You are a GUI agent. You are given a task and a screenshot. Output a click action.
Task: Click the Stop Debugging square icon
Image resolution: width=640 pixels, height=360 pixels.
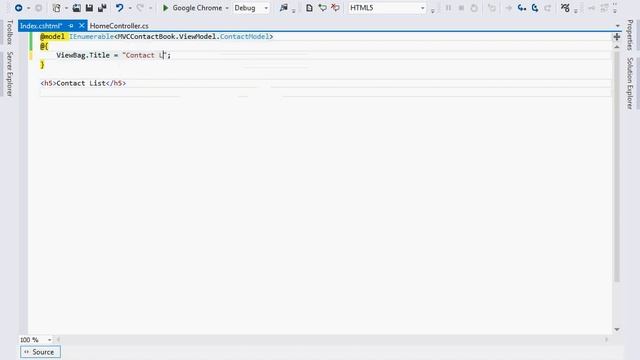(x=461, y=8)
